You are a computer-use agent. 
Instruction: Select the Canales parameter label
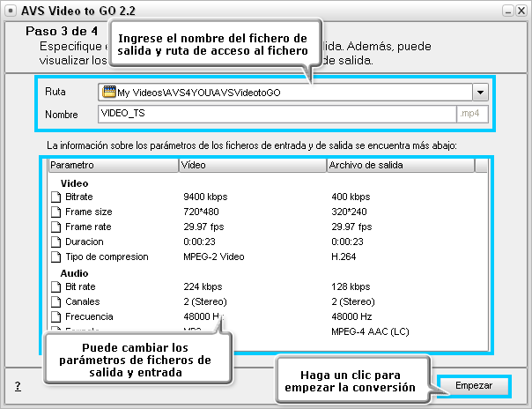[83, 301]
